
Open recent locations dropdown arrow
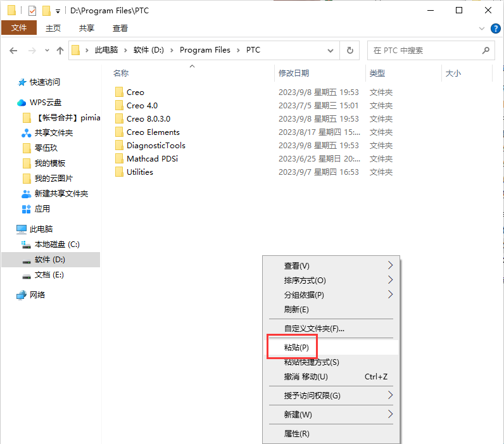click(x=47, y=51)
